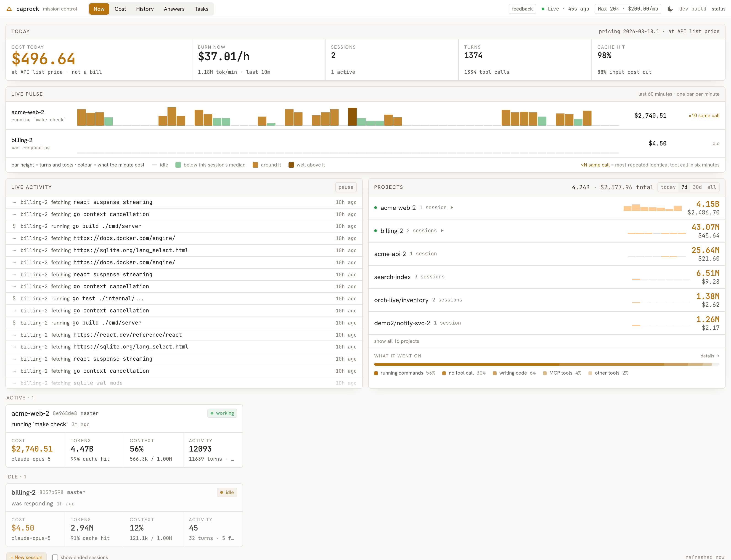
Task: Switch to the Tasks tab
Action: pyautogui.click(x=201, y=9)
